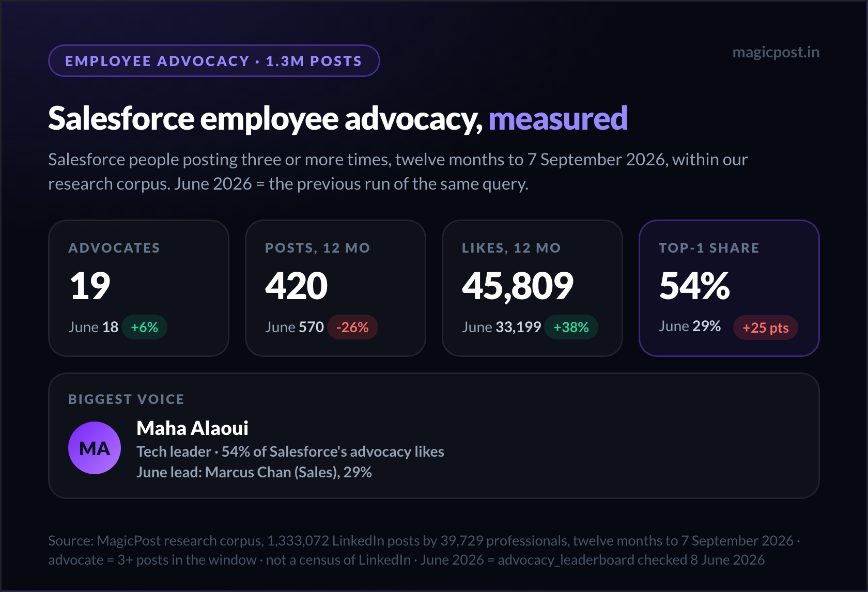The image size is (868, 592).
Task: Click the 420 posts value
Action: (297, 286)
